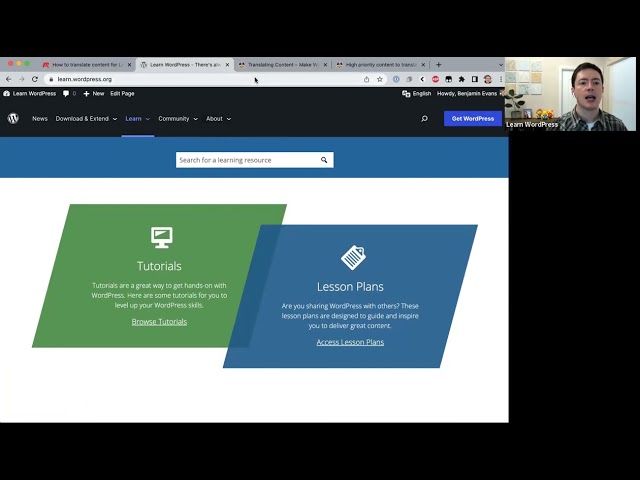Expand the Community menu chevron

point(196,119)
